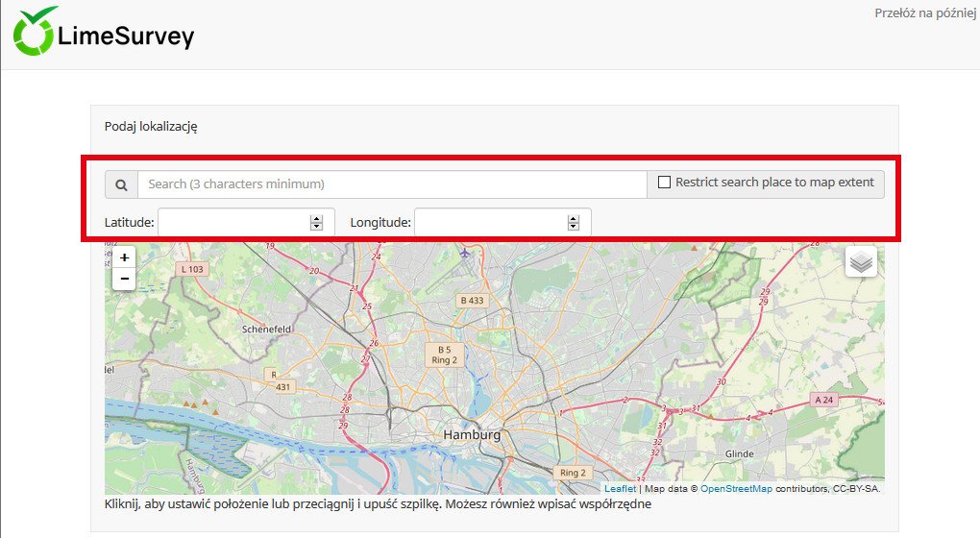Increase the Longitude value with up arrow
The width and height of the screenshot is (980, 538).
[574, 218]
